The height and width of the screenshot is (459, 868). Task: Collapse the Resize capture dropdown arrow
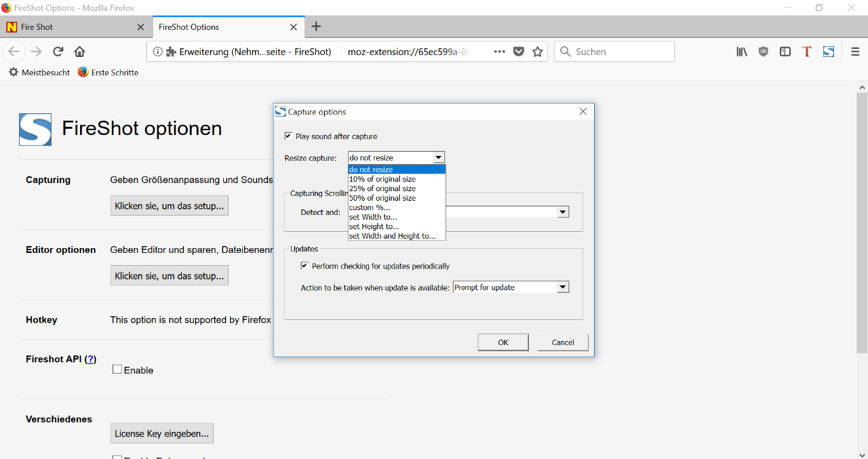click(439, 157)
